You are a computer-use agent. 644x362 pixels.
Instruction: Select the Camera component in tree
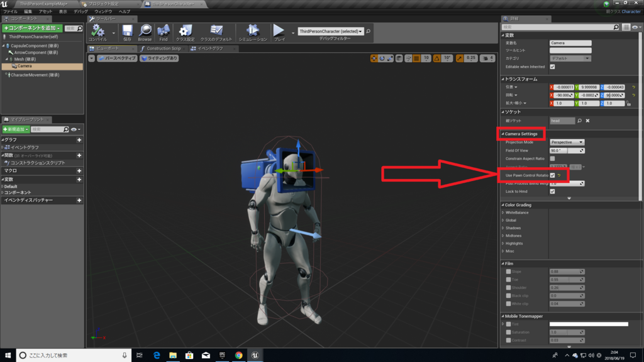pyautogui.click(x=42, y=66)
